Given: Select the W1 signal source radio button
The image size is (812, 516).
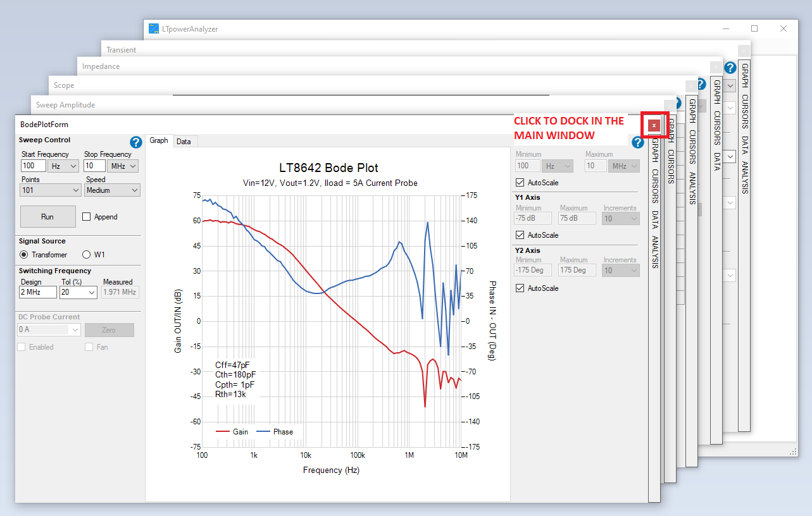Looking at the screenshot, I should 86,254.
